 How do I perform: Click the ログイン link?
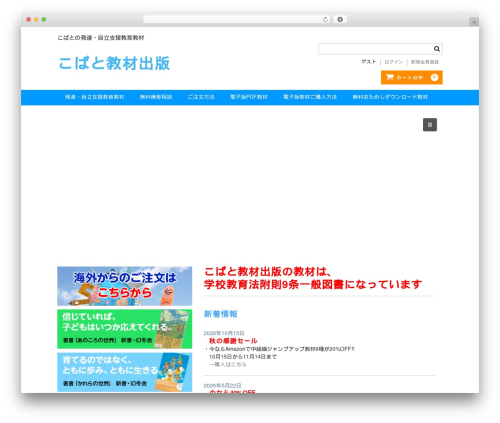click(394, 62)
